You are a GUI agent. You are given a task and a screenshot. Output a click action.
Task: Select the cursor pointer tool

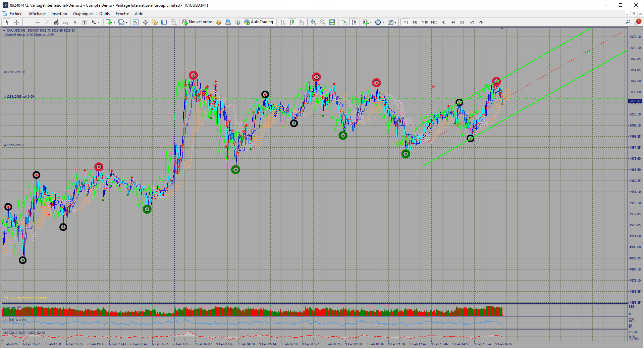click(7, 22)
